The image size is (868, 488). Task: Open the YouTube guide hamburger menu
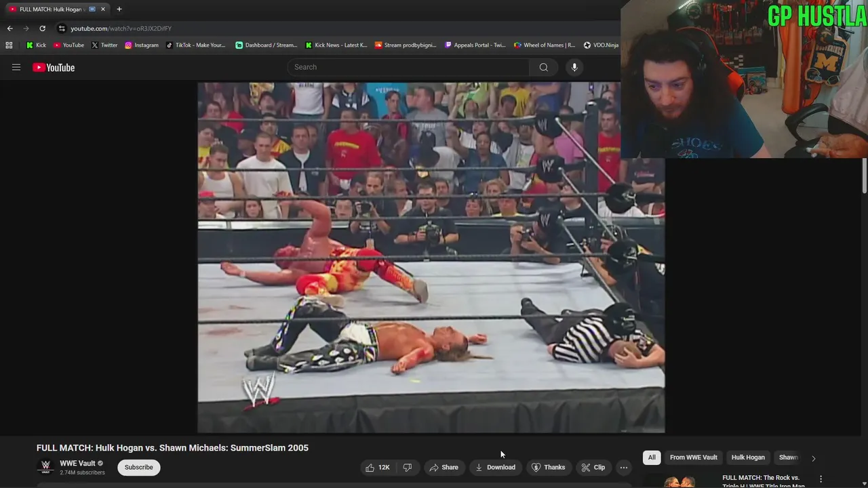16,67
